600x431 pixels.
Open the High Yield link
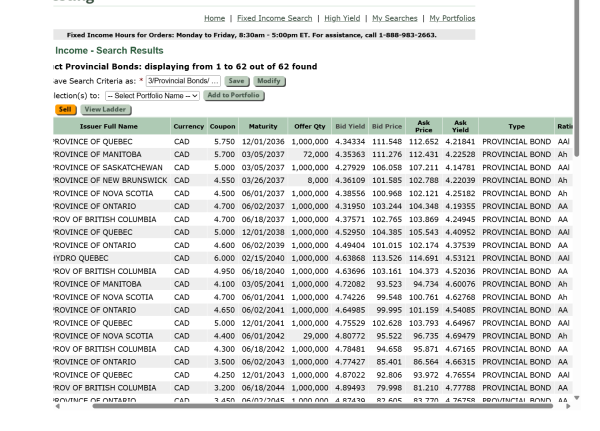tap(342, 18)
